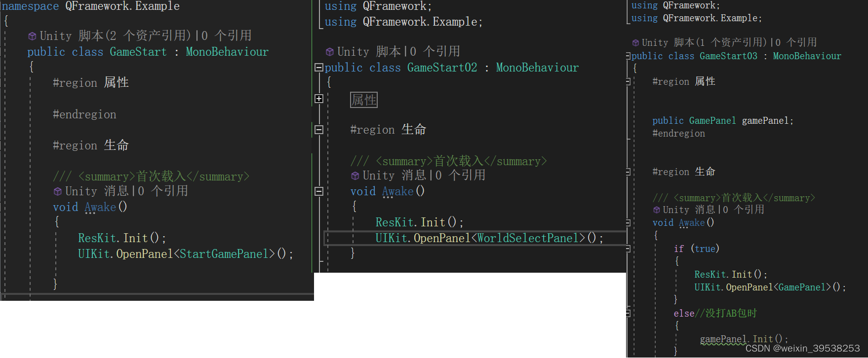Click the 'if (true)' statement
Image resolution: width=868 pixels, height=358 pixels.
(x=697, y=249)
